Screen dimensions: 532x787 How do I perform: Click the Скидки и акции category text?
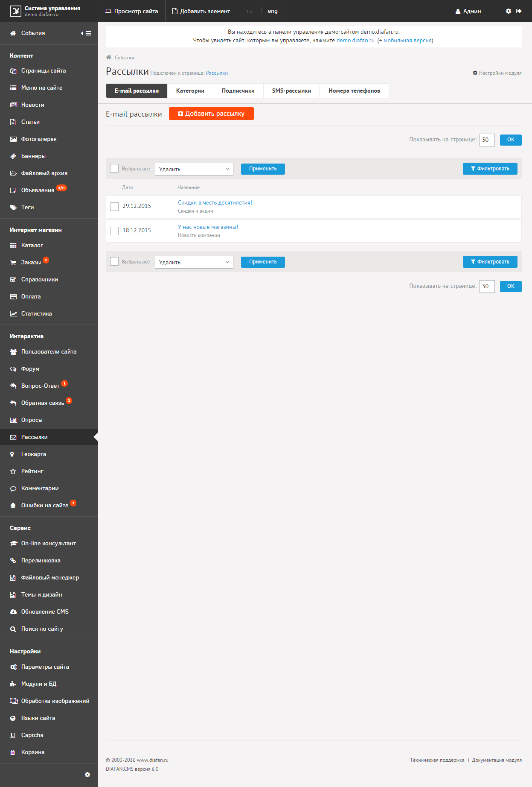pyautogui.click(x=195, y=211)
